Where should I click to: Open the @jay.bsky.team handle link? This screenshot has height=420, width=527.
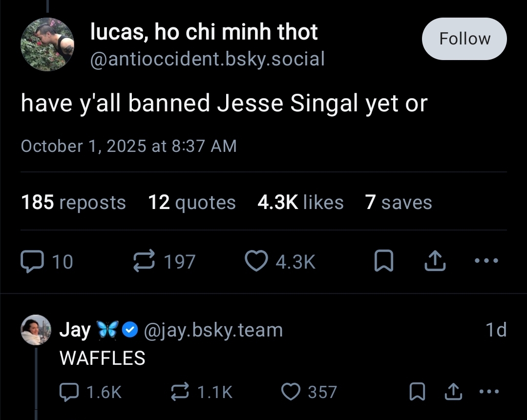click(x=213, y=330)
